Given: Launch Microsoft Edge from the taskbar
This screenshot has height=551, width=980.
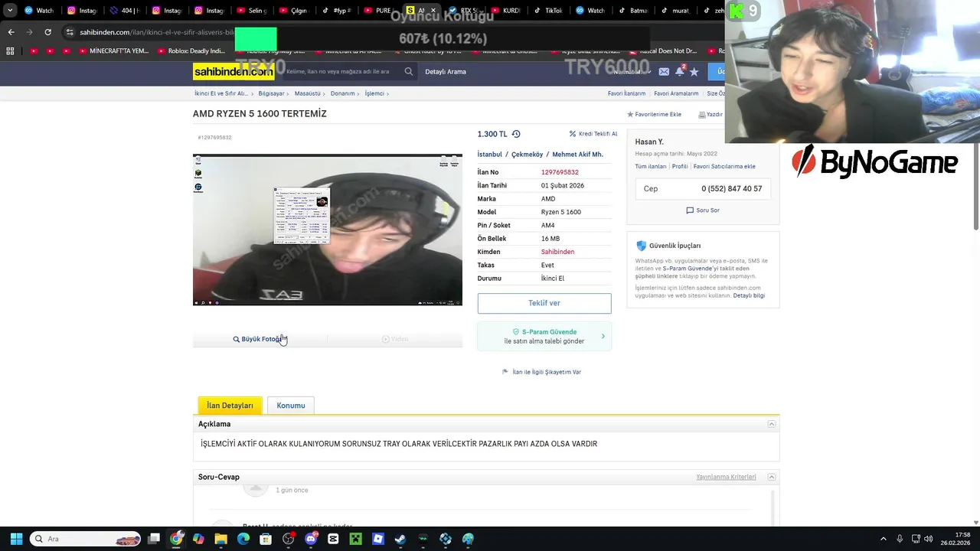Looking at the screenshot, I should [243, 539].
